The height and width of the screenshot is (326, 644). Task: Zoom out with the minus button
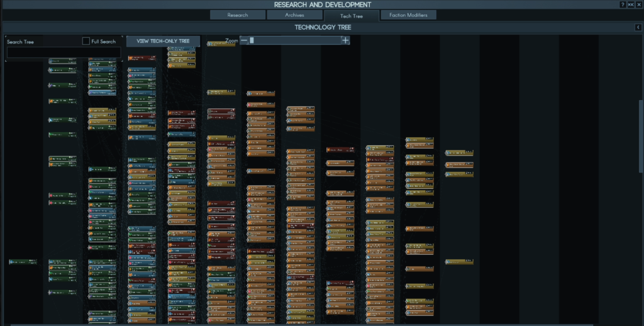click(x=244, y=40)
